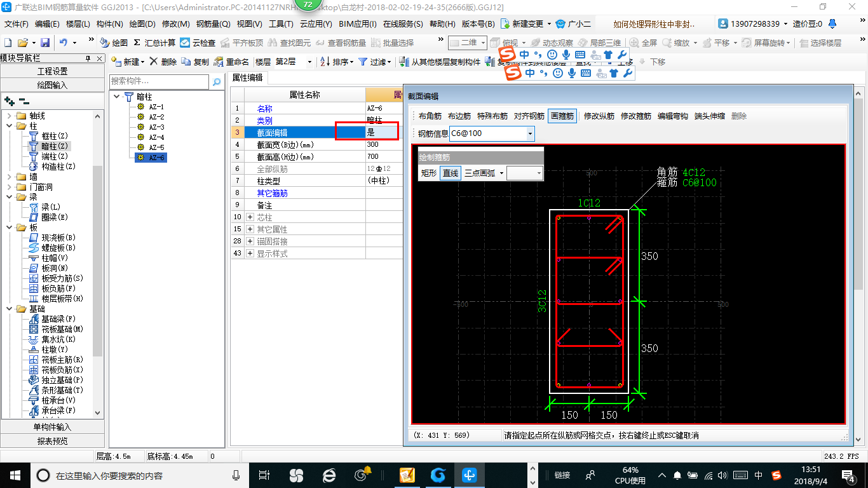Viewport: 868px width, 488px height.
Task: Click 布角筋 corner bar button
Action: (x=430, y=116)
